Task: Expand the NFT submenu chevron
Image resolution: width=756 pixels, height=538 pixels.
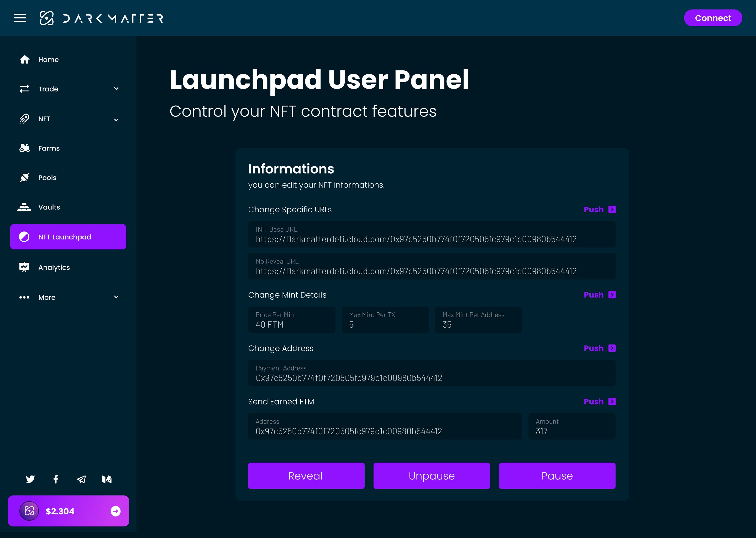Action: point(116,120)
